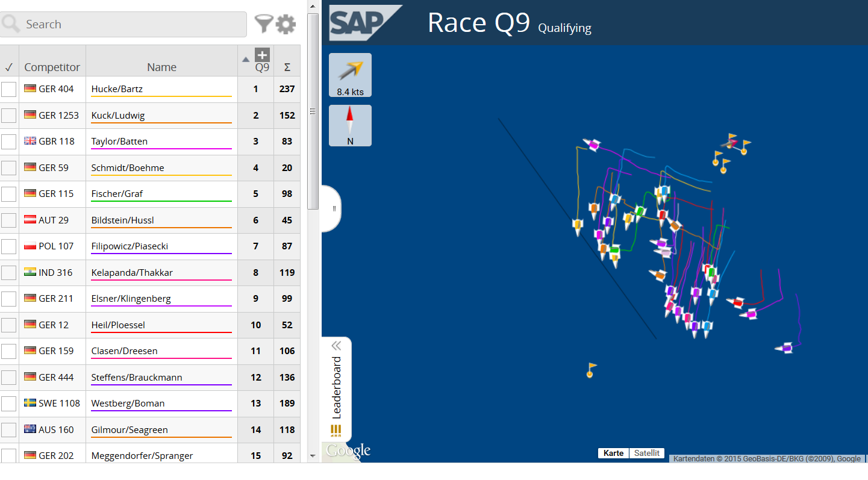Screen dimensions: 868x480
Task: Switch map to Karte view
Action: coord(613,453)
